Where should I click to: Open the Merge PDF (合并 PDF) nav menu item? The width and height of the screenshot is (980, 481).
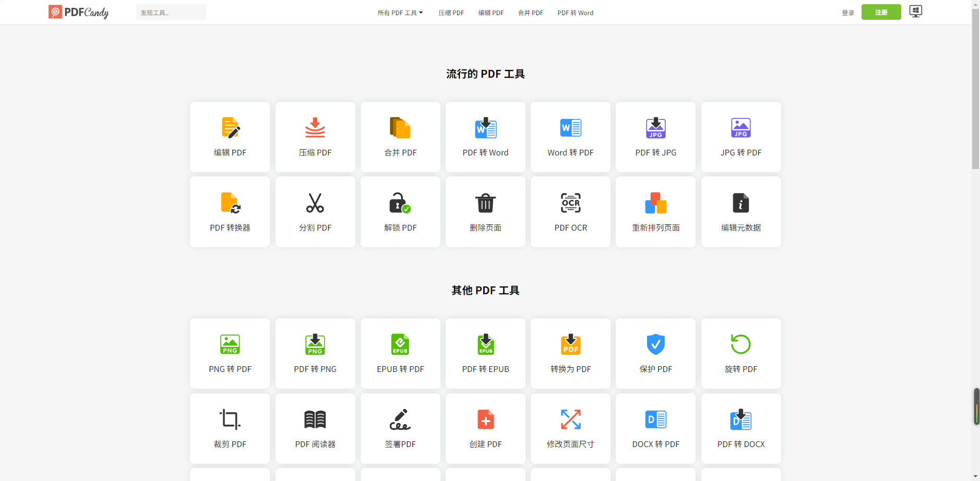pyautogui.click(x=530, y=13)
